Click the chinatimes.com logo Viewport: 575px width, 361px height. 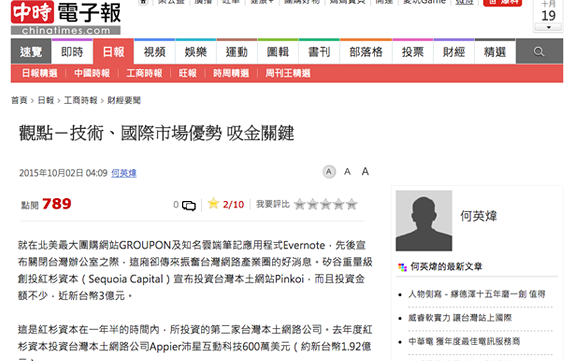[66, 18]
